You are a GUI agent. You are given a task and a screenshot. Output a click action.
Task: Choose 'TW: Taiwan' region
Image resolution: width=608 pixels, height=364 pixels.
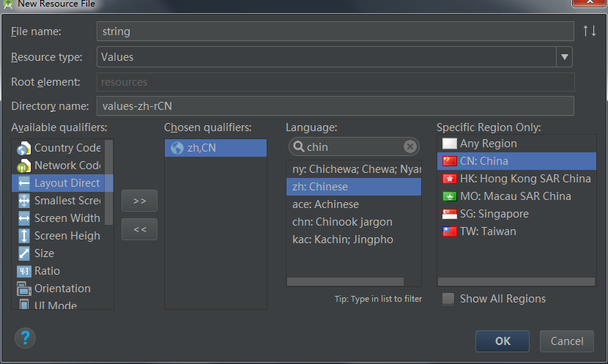tap(516, 231)
